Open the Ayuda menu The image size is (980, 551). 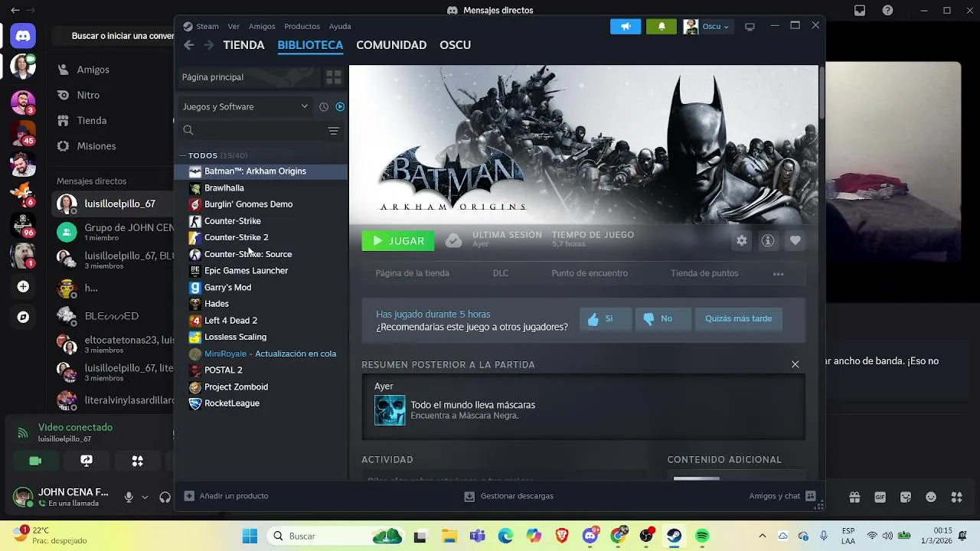tap(340, 26)
